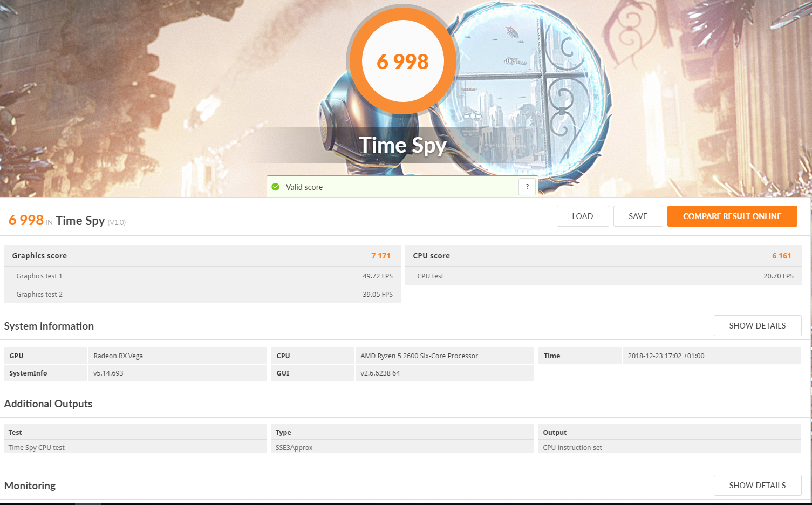The width and height of the screenshot is (812, 505).
Task: Select the Graphics score value 7 171
Action: point(380,256)
